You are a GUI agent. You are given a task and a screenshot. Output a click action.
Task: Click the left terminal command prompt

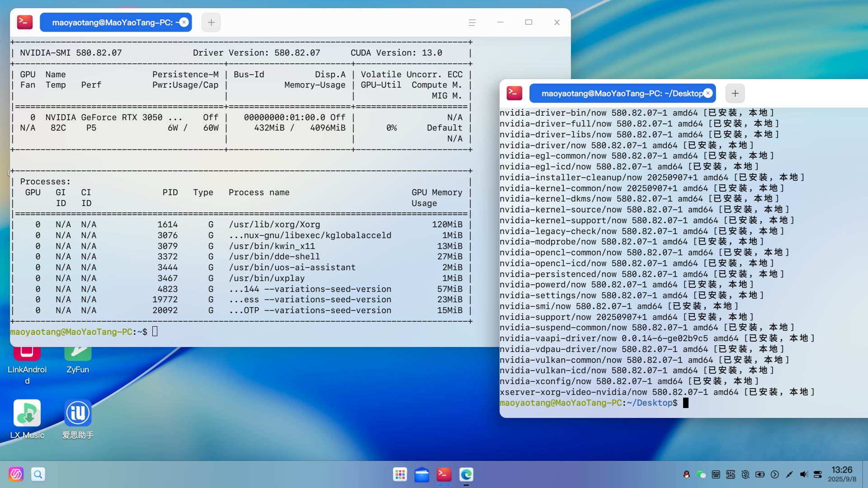84,332
